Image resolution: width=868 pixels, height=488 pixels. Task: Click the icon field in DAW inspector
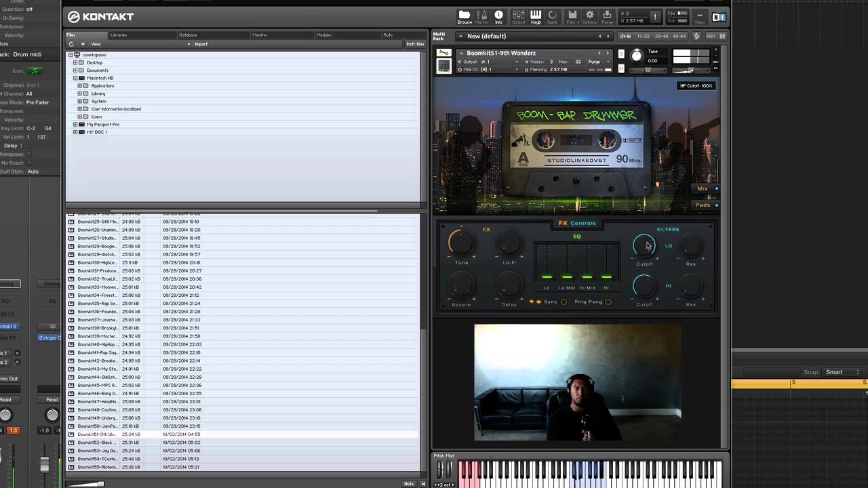(x=34, y=71)
